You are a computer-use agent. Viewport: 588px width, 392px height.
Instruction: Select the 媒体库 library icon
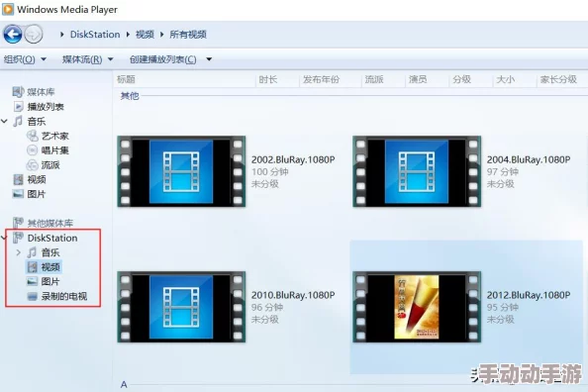coord(18,91)
